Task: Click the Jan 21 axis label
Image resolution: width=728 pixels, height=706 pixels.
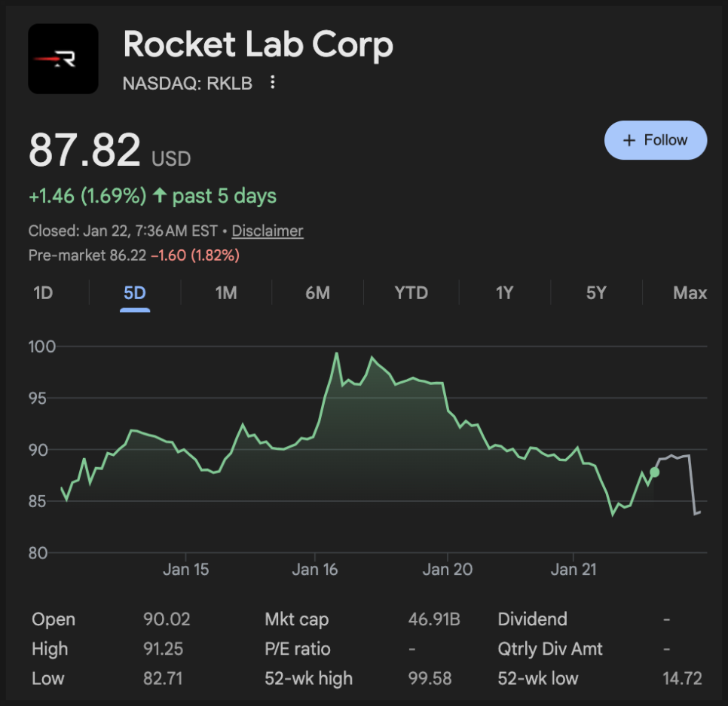Action: coord(574,569)
